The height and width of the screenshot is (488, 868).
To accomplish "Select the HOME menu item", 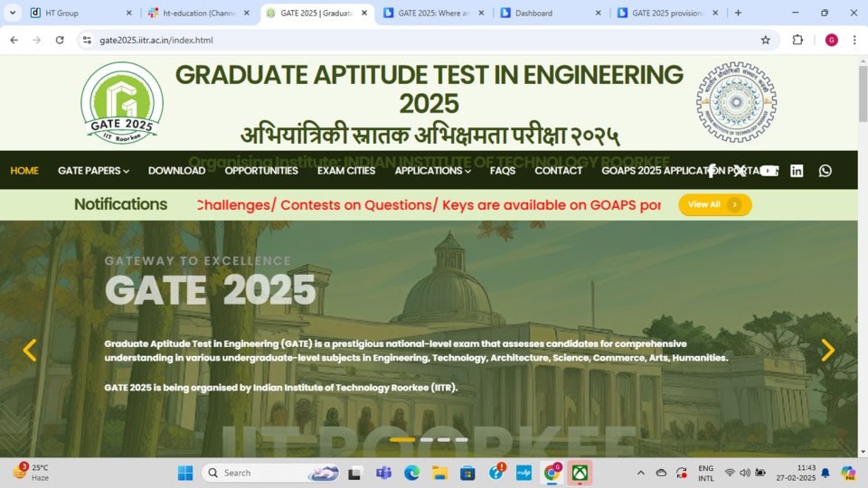I will click(x=24, y=171).
